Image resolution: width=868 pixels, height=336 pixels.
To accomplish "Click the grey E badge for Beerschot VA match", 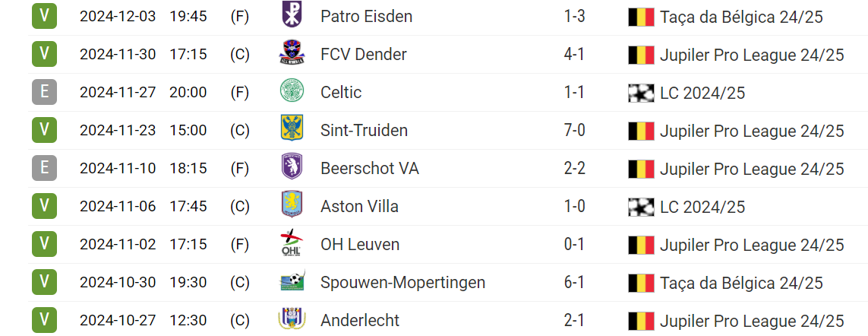I will (45, 168).
